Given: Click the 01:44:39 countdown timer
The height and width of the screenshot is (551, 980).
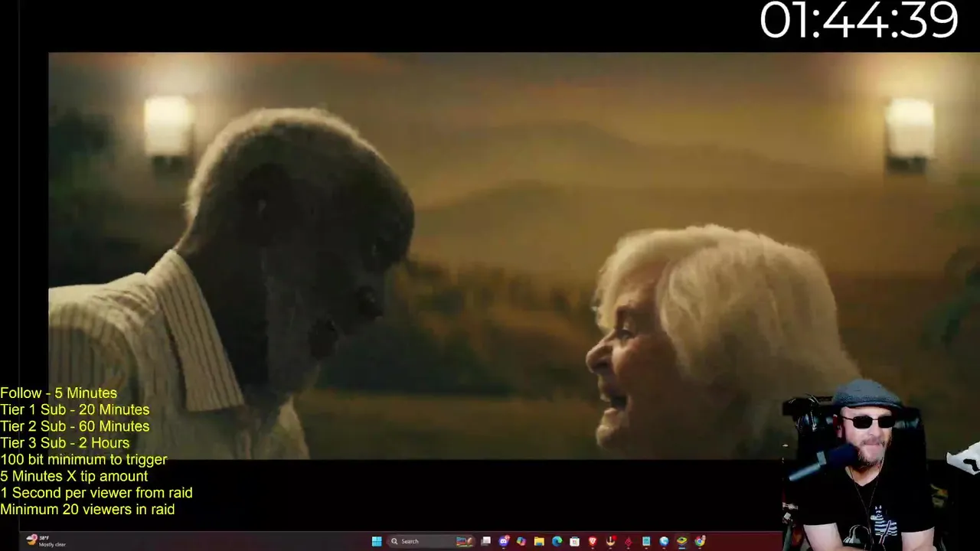Looking at the screenshot, I should pyautogui.click(x=859, y=21).
